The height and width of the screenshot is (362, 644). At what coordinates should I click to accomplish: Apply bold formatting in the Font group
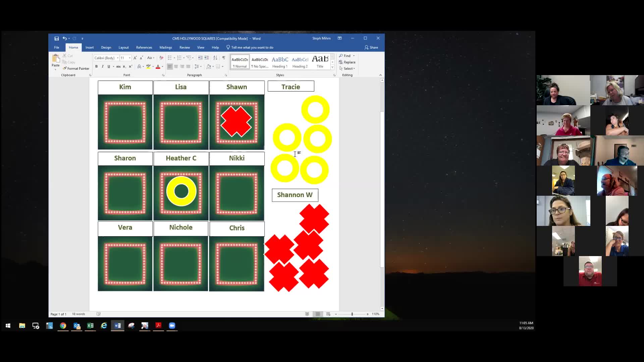96,66
